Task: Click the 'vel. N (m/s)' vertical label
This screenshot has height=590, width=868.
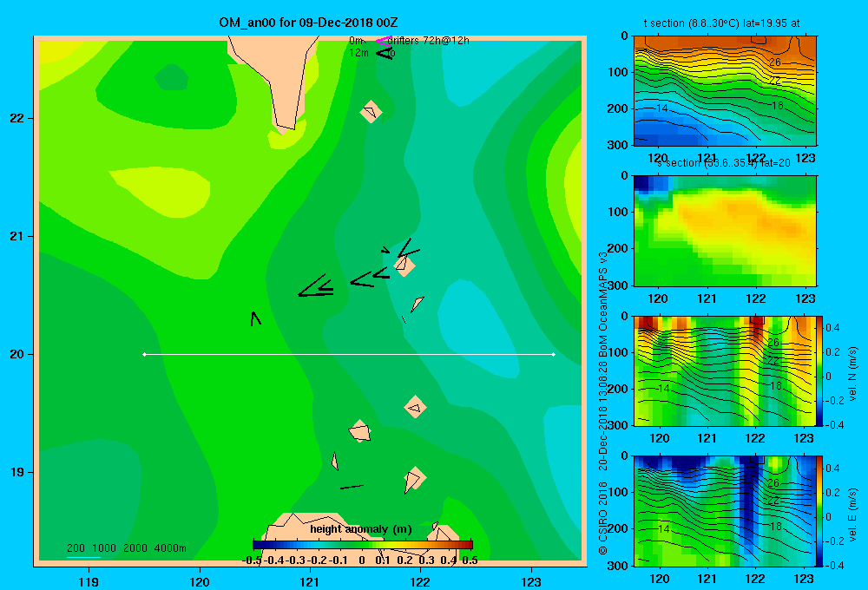Action: (x=852, y=374)
